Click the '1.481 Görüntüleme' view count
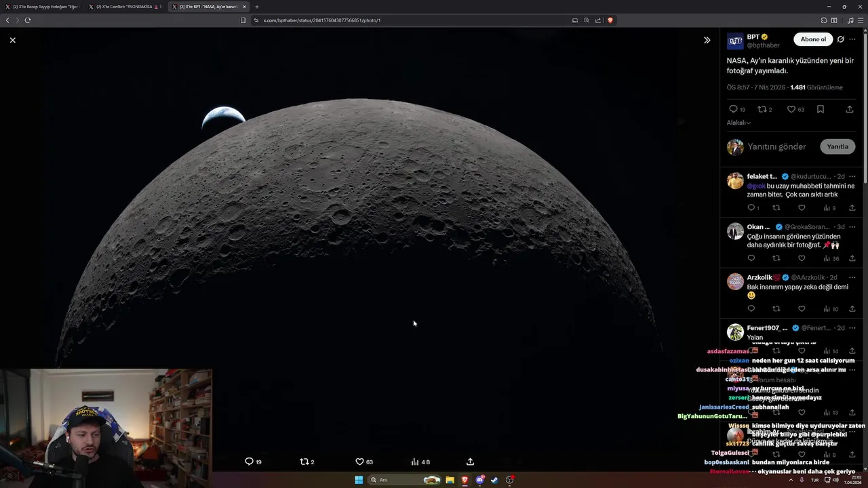 [816, 87]
